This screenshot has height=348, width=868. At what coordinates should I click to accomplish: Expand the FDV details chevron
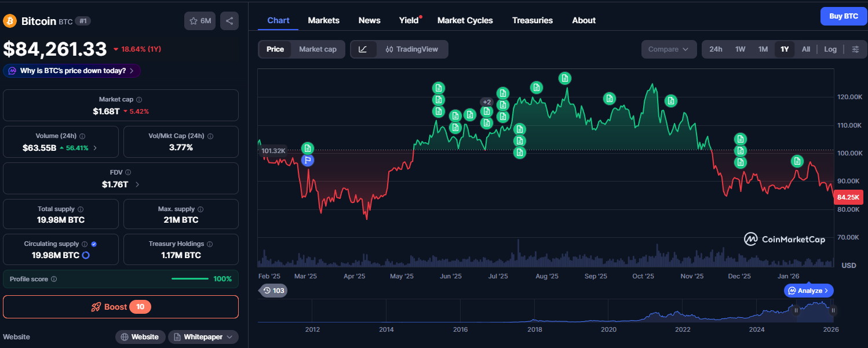pos(137,185)
